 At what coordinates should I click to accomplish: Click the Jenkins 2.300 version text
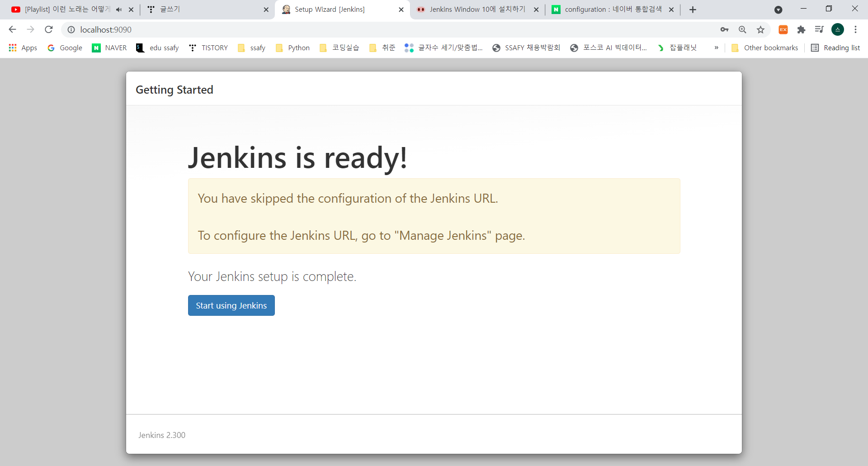[162, 435]
